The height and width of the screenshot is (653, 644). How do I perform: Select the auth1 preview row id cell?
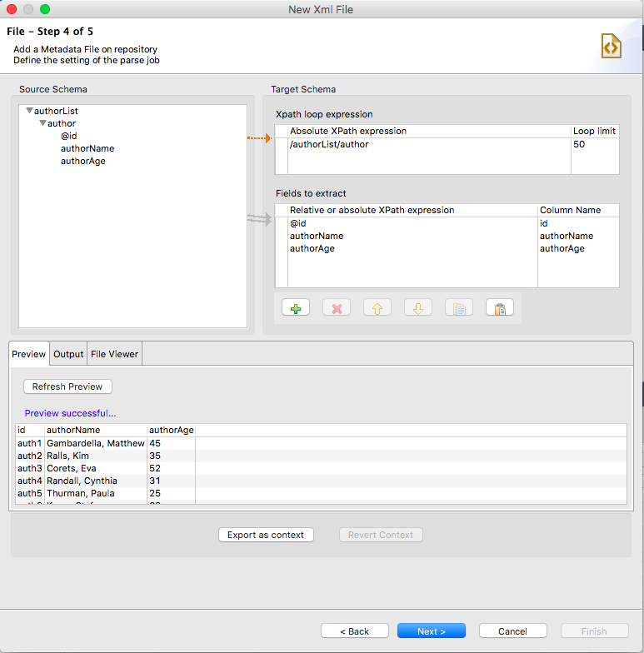pyautogui.click(x=30, y=443)
